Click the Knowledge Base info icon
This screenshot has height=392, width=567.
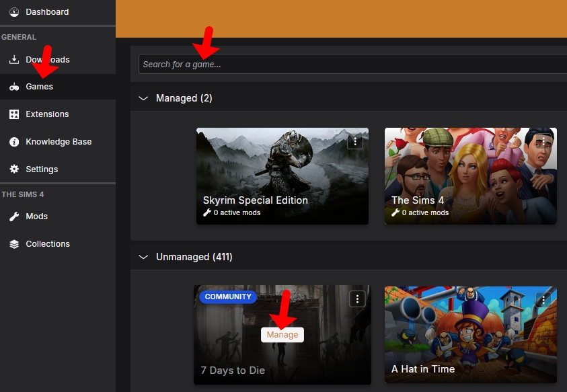pos(13,142)
